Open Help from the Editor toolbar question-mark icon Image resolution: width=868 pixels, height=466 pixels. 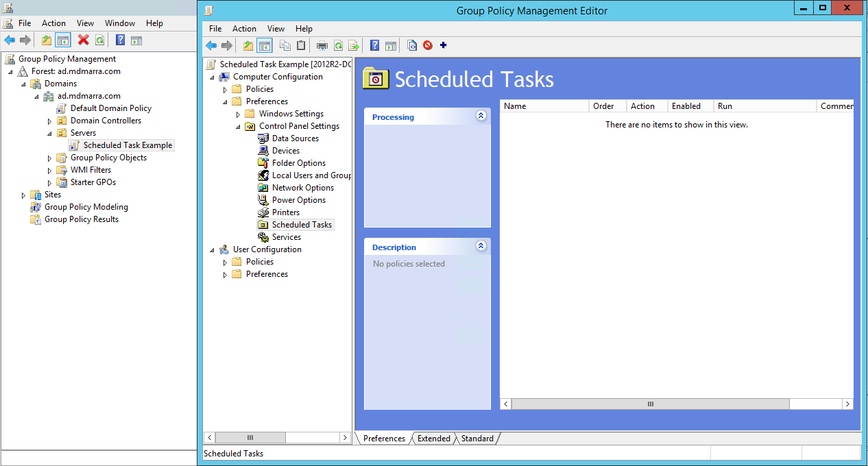(374, 46)
